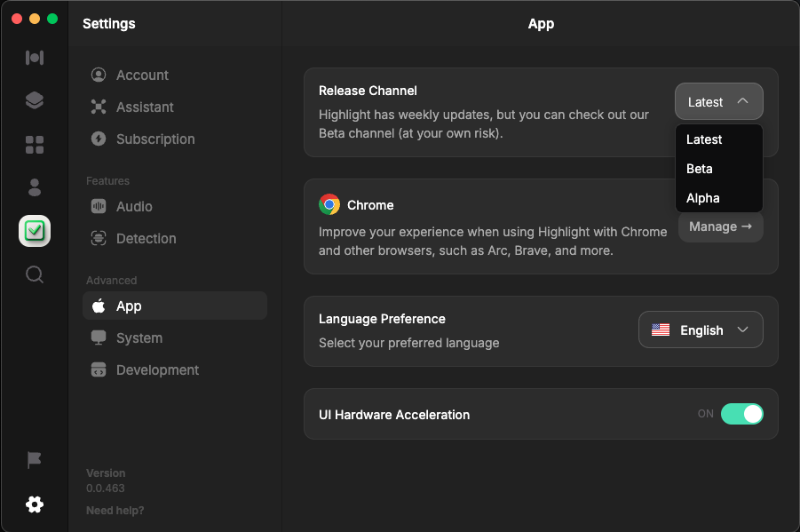
Task: Open Development settings page
Action: pyautogui.click(x=157, y=370)
